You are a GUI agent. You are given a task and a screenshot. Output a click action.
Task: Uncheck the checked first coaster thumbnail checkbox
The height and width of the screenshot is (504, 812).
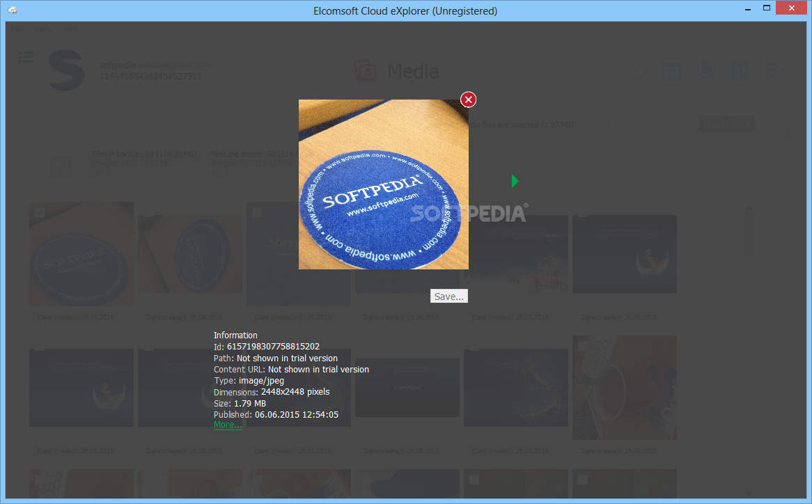point(40,212)
